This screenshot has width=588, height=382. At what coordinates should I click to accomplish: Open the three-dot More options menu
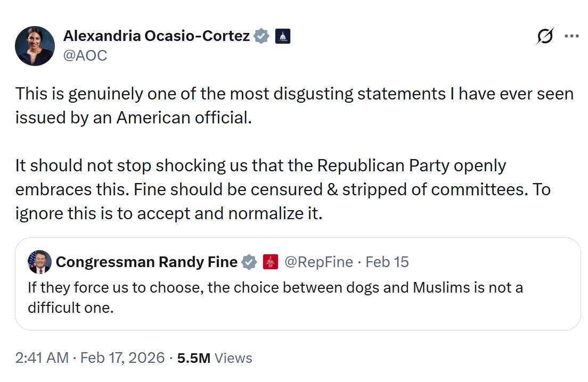coord(571,36)
